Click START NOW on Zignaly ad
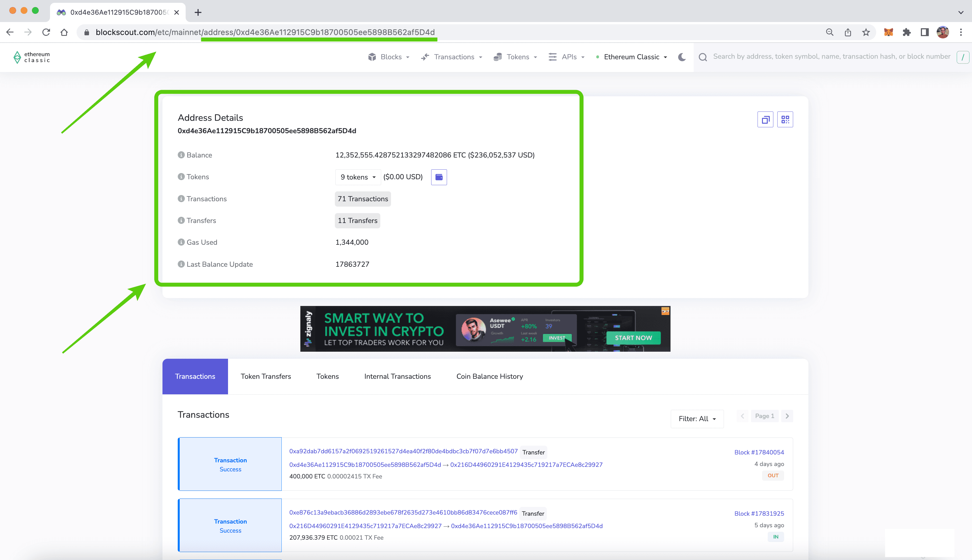 pos(633,338)
